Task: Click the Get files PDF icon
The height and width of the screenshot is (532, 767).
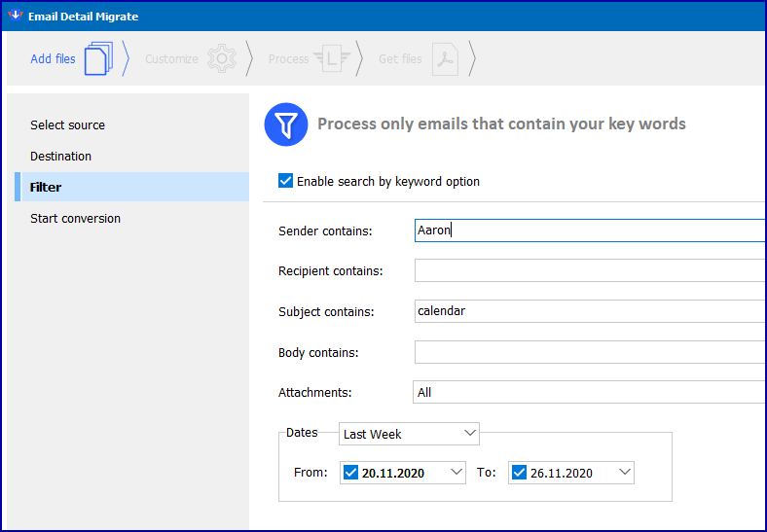Action: 445,59
